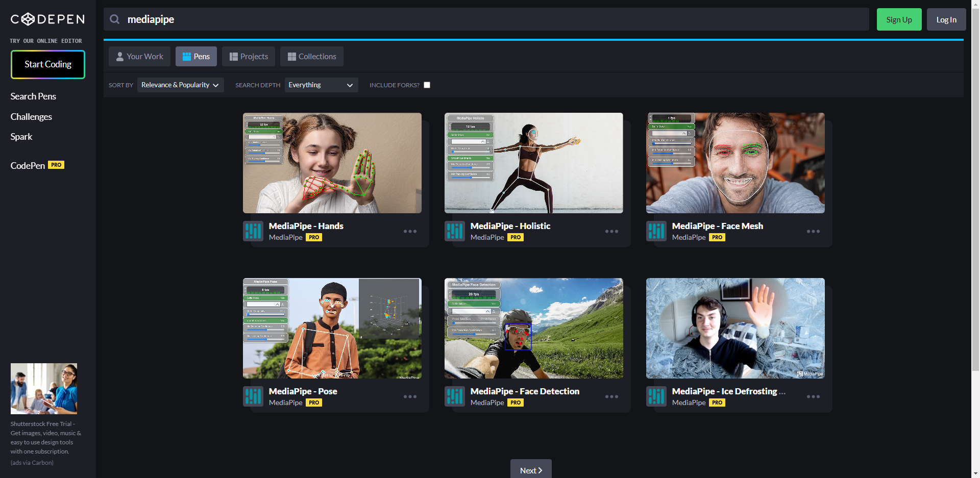Open more options for MediaPipe - Face Detection
980x478 pixels.
(x=611, y=397)
